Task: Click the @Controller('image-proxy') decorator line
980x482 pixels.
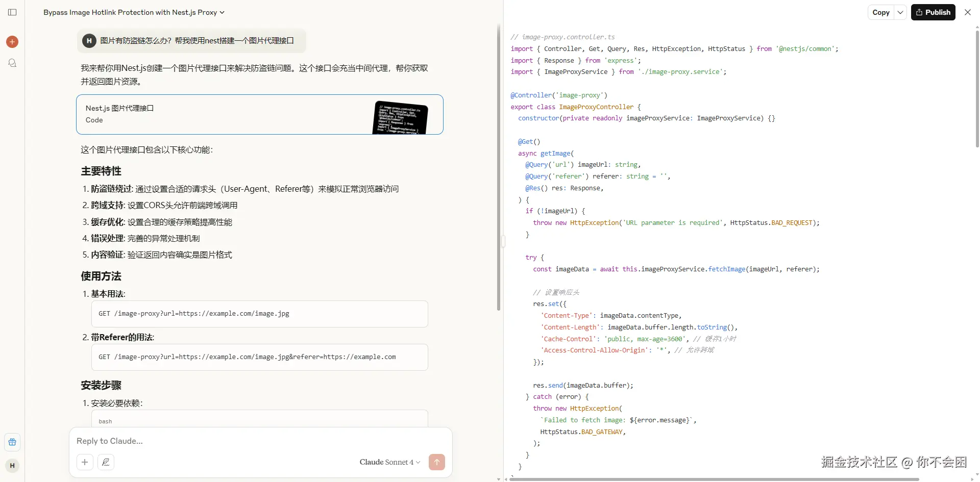Action: 559,95
